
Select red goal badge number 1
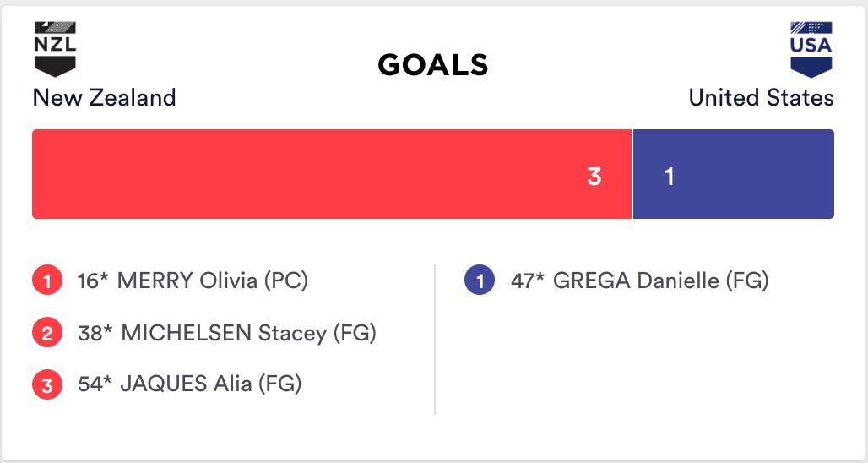(x=47, y=281)
